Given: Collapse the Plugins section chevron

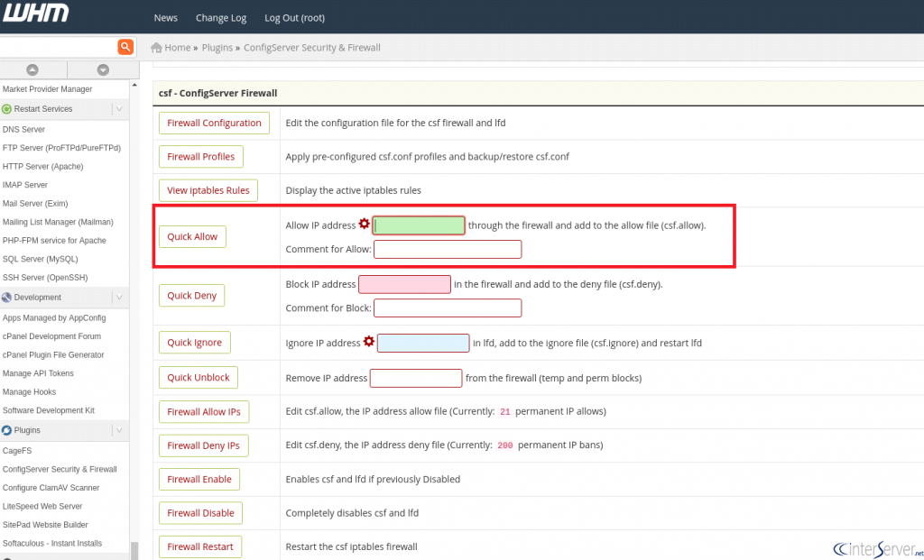Looking at the screenshot, I should click(x=119, y=430).
